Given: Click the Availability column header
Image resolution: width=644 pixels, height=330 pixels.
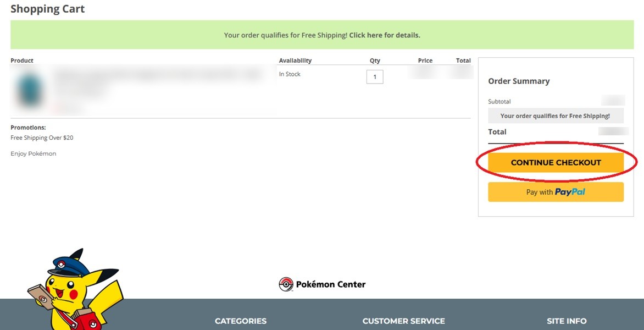Looking at the screenshot, I should [295, 61].
